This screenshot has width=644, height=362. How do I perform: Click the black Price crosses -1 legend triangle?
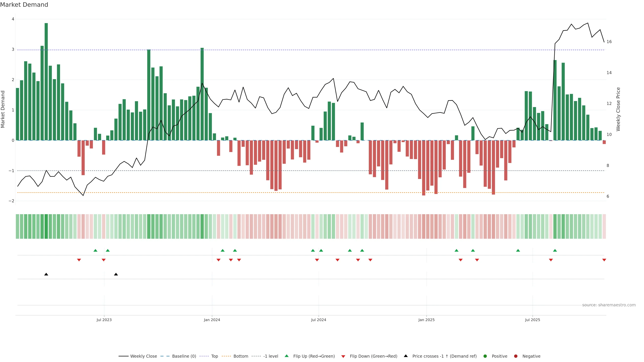click(406, 356)
